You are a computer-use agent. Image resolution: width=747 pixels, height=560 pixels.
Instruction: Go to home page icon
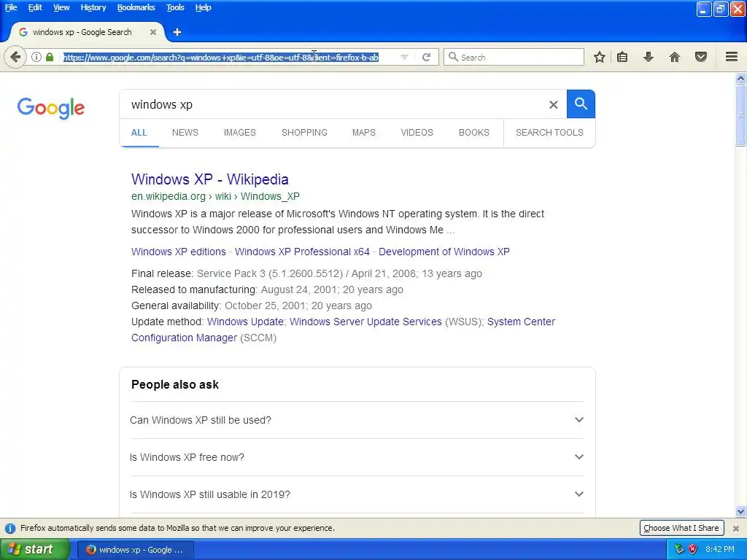pos(675,57)
